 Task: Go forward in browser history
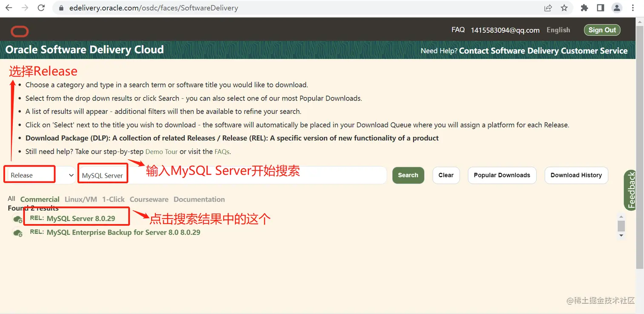pos(25,8)
